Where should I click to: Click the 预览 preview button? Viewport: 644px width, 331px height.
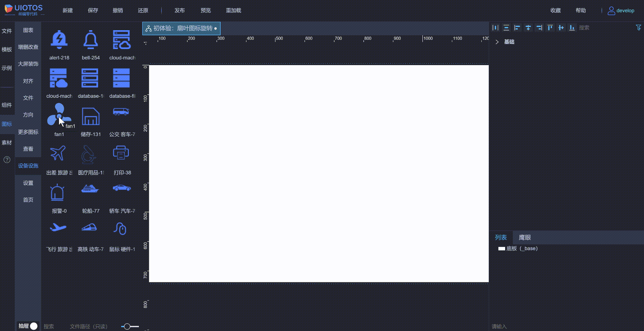click(206, 10)
